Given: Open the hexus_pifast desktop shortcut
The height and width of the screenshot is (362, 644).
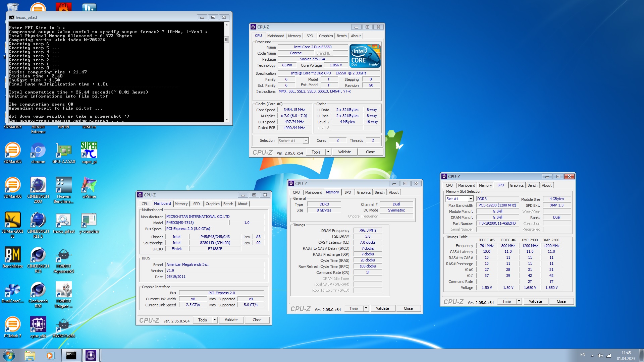Looking at the screenshot, I should (64, 222).
